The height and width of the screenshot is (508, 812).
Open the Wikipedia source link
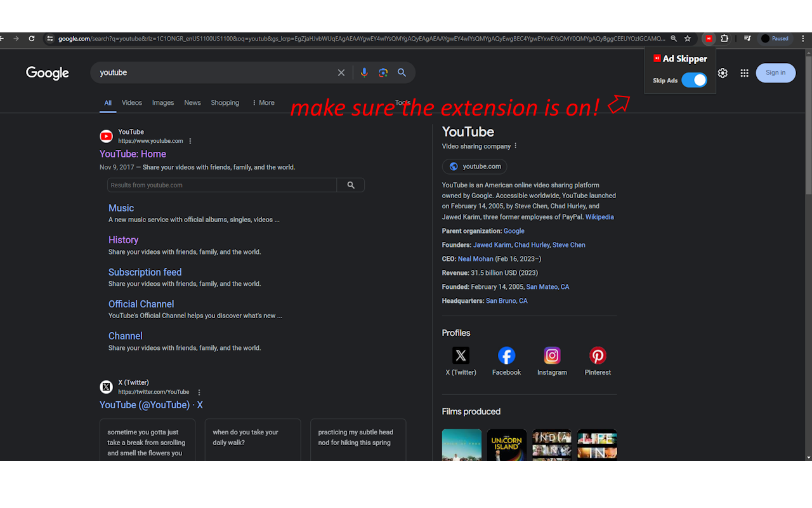tap(599, 217)
